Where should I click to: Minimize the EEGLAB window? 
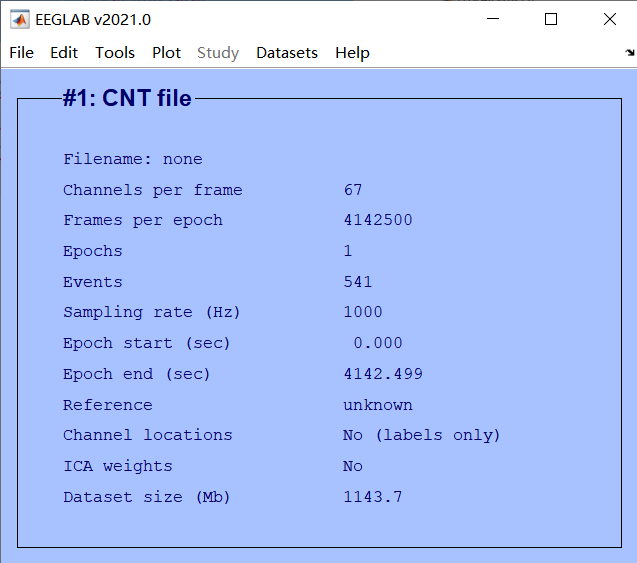[493, 19]
